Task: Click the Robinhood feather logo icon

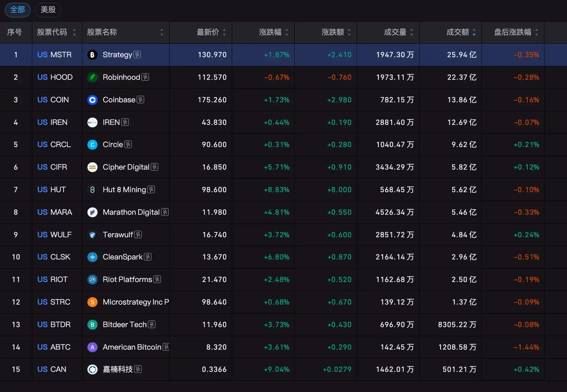Action: [x=92, y=77]
